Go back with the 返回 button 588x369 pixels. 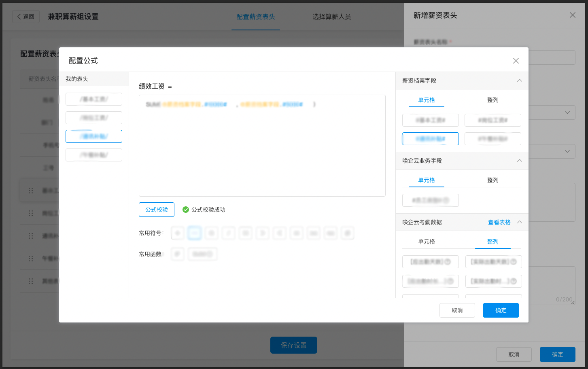[x=26, y=17]
